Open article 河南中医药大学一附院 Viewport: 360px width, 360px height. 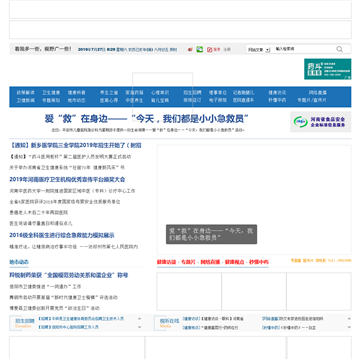[72, 191]
